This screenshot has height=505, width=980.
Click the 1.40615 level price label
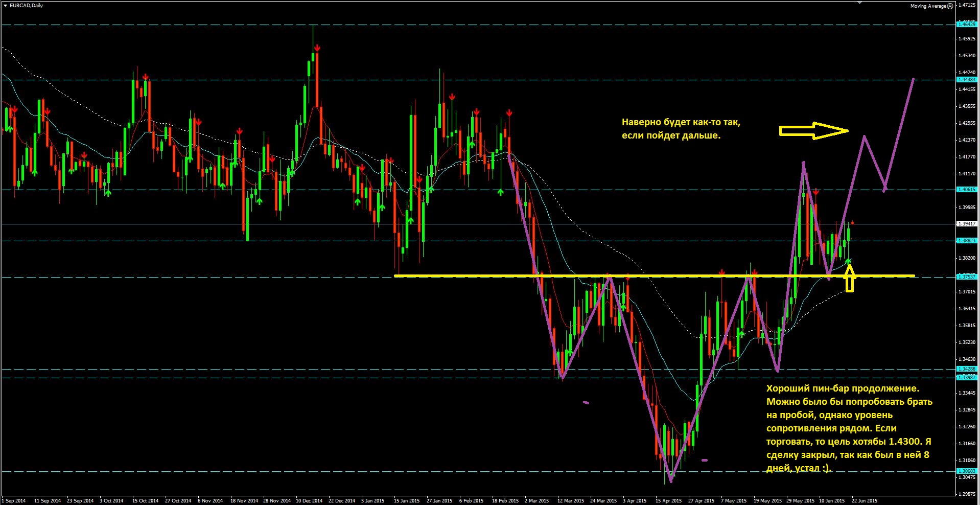tap(967, 189)
